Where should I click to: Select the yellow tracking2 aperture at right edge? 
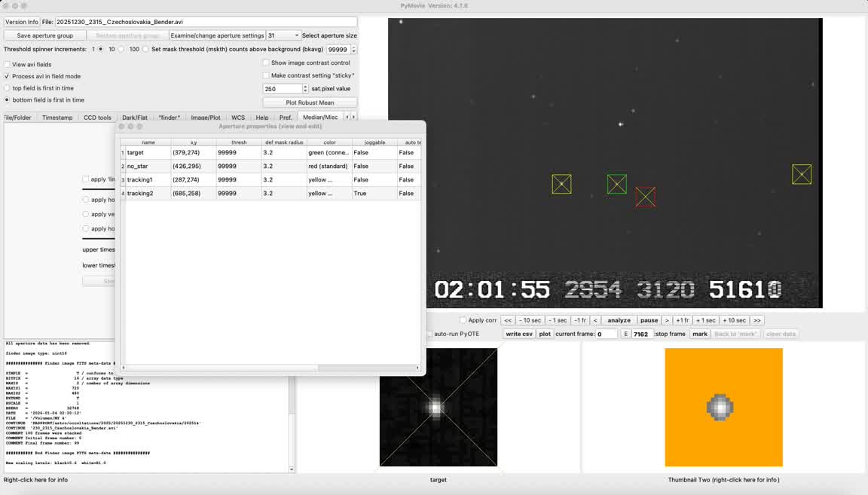802,174
